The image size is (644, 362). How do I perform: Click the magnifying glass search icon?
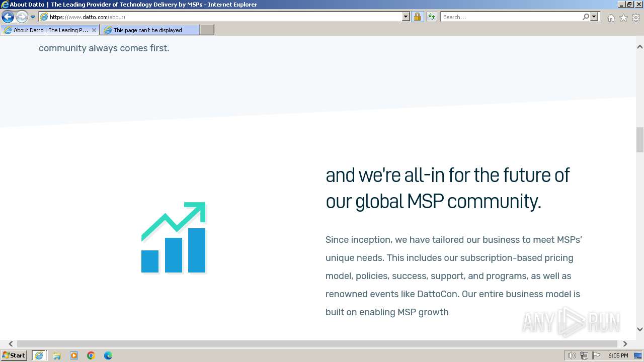(586, 17)
